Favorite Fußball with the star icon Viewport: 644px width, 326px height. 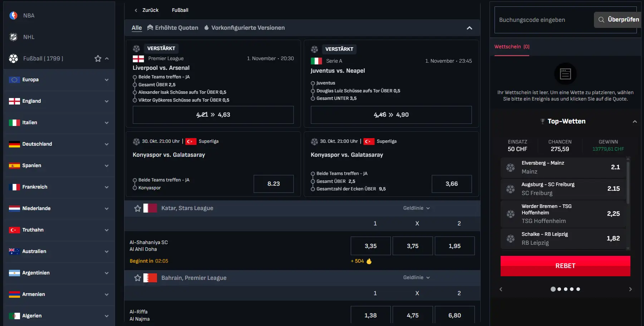click(x=98, y=58)
